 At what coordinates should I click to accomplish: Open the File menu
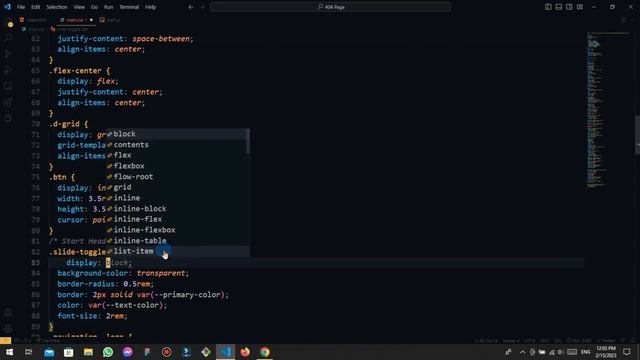pos(21,7)
